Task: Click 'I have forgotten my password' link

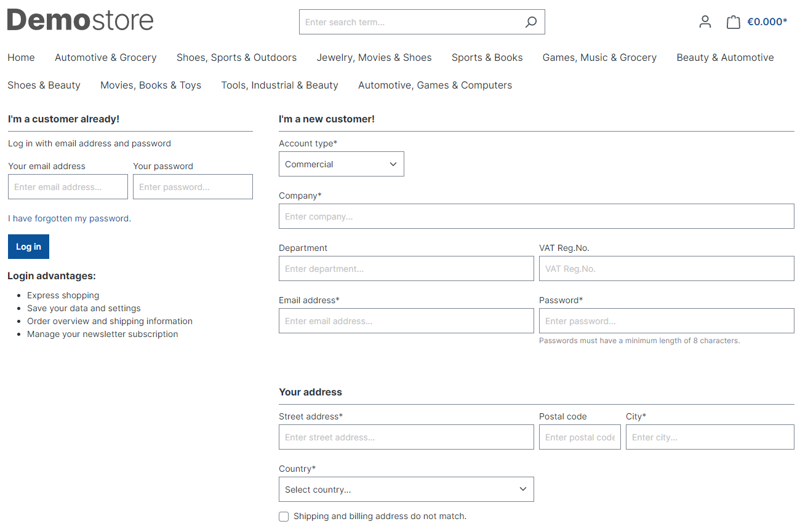Action: point(70,218)
